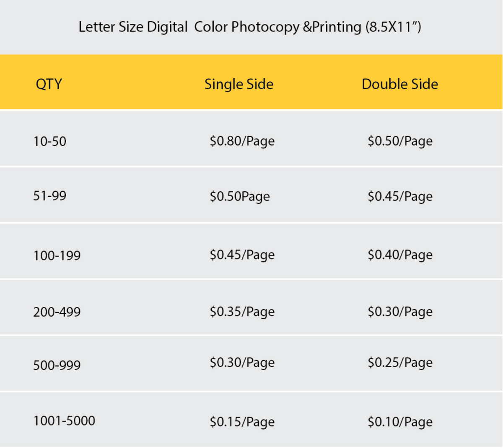This screenshot has height=448, width=503.
Task: Click the Single Side price for 100-199
Action: [242, 255]
